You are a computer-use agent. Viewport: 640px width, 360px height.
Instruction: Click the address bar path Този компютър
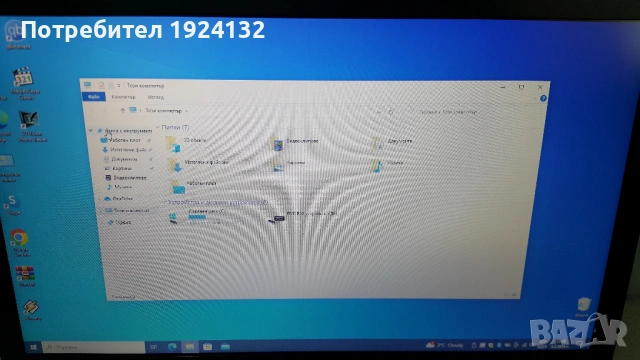coord(163,111)
